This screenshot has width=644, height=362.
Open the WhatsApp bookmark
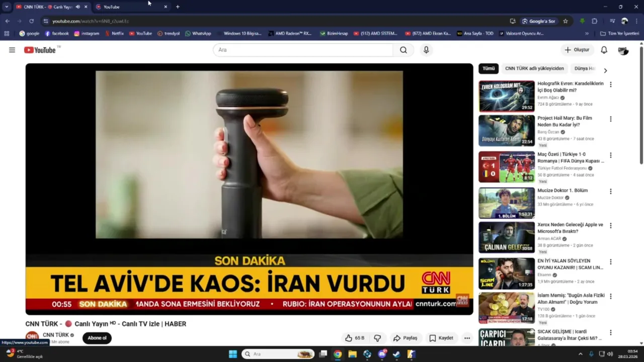pyautogui.click(x=198, y=33)
